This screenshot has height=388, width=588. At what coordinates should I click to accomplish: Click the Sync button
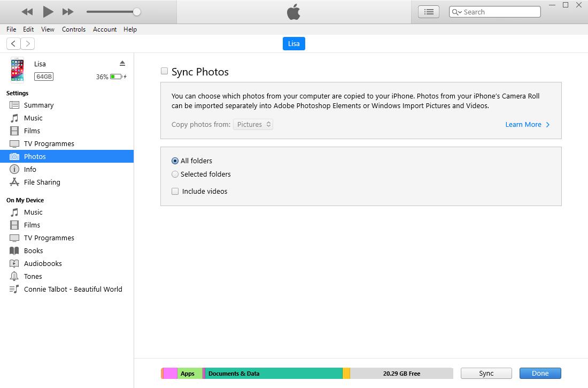(486, 374)
